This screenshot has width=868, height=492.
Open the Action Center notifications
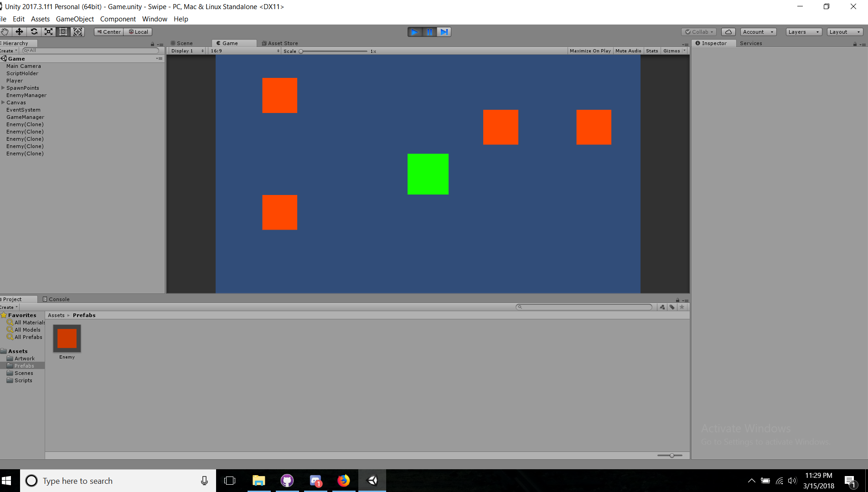click(x=850, y=481)
